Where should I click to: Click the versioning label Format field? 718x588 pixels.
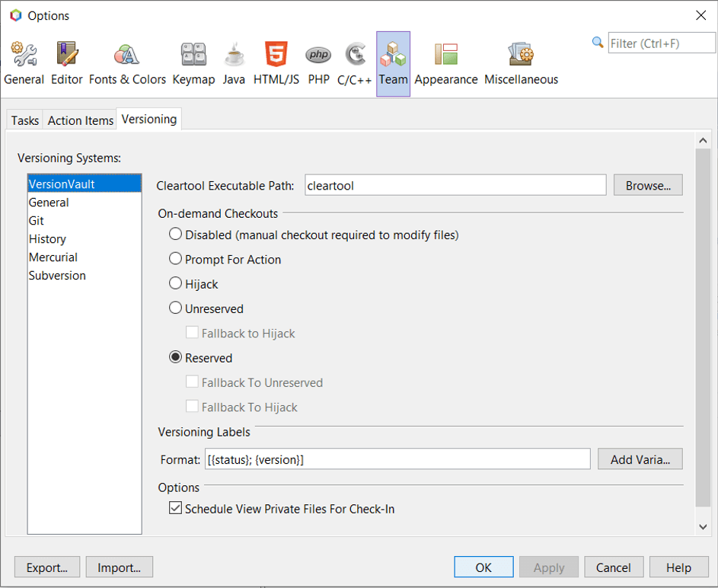click(397, 459)
